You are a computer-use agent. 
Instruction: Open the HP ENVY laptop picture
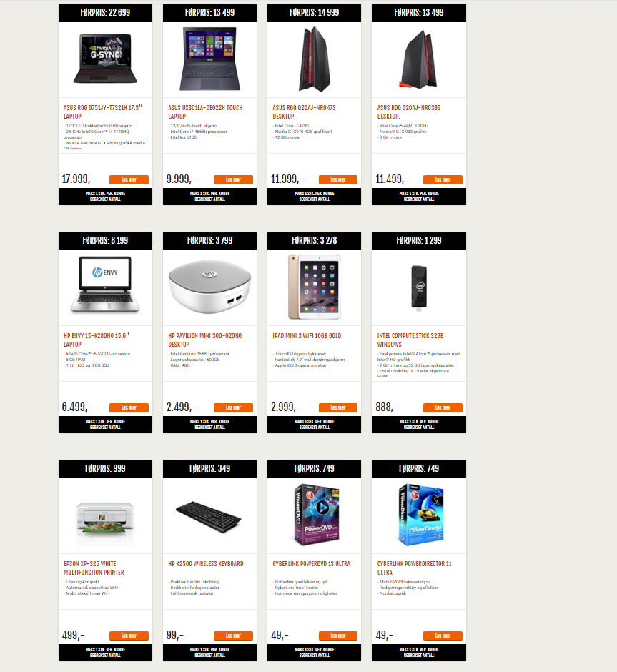[x=105, y=285]
